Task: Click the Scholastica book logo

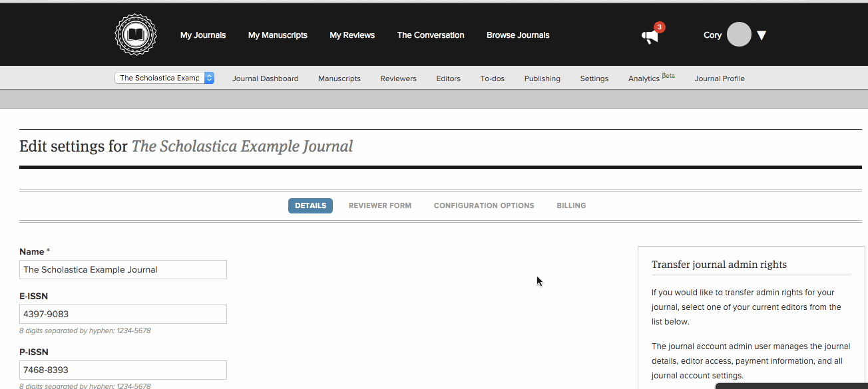Action: (x=136, y=35)
